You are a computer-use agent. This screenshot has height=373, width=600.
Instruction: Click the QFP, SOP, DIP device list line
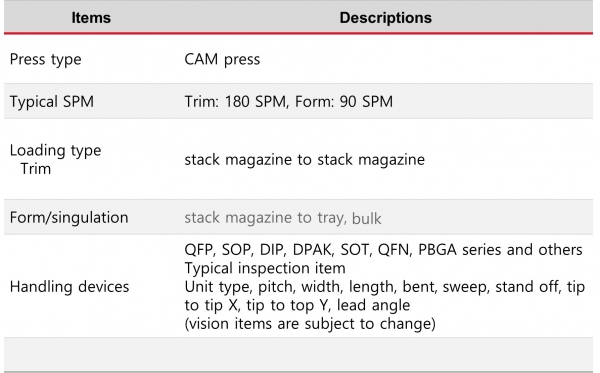383,250
